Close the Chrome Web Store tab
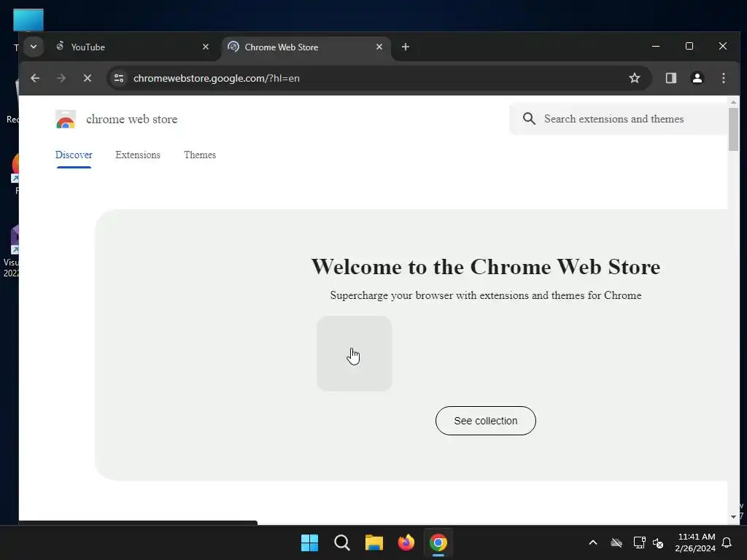The width and height of the screenshot is (747, 560). click(x=379, y=47)
